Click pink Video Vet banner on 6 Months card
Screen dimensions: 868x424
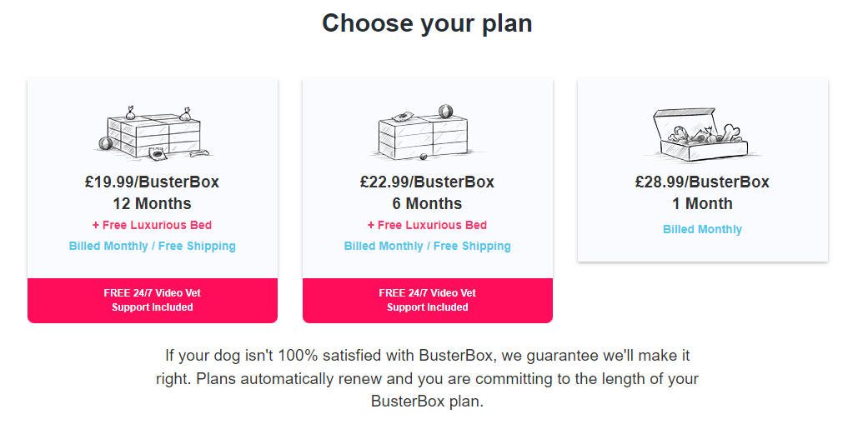pyautogui.click(x=427, y=300)
